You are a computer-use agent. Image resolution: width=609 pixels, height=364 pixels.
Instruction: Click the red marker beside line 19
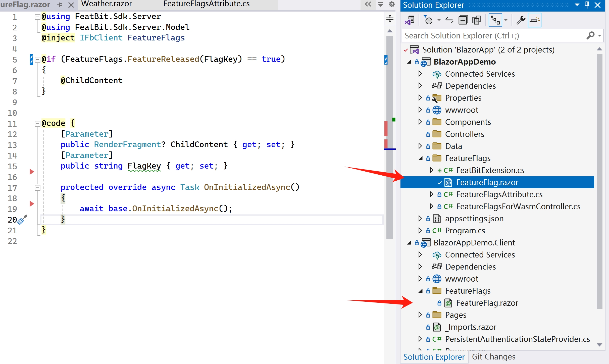tap(32, 204)
